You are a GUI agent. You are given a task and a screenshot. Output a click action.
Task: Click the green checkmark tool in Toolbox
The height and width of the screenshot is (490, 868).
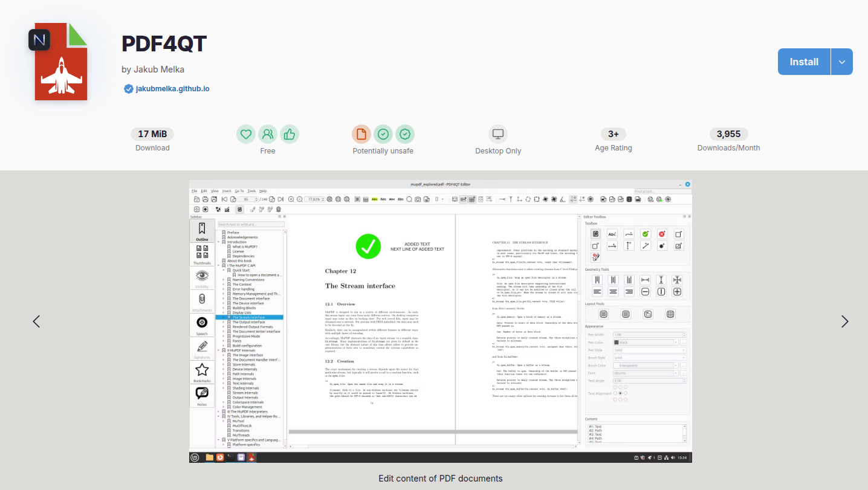click(645, 234)
